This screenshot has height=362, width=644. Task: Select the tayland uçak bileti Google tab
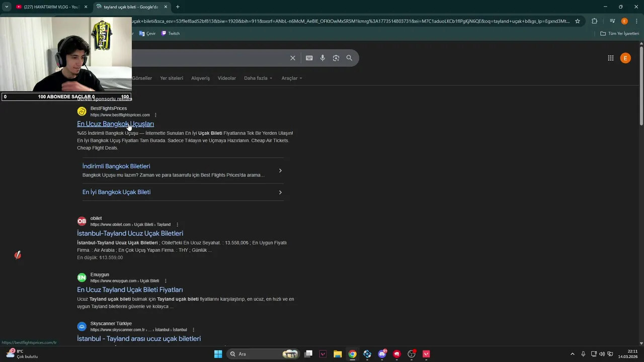point(132,7)
